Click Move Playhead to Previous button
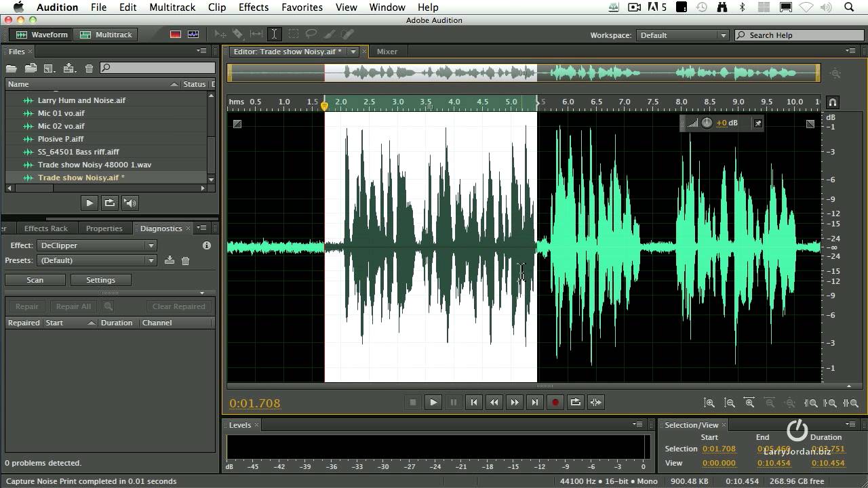The image size is (868, 488). click(x=474, y=402)
